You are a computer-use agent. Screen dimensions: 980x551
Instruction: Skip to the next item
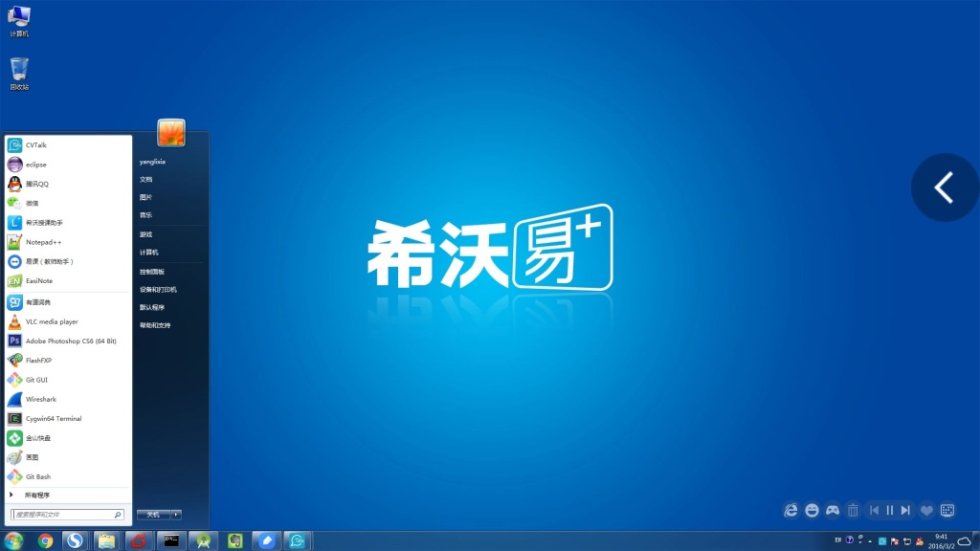(x=905, y=511)
